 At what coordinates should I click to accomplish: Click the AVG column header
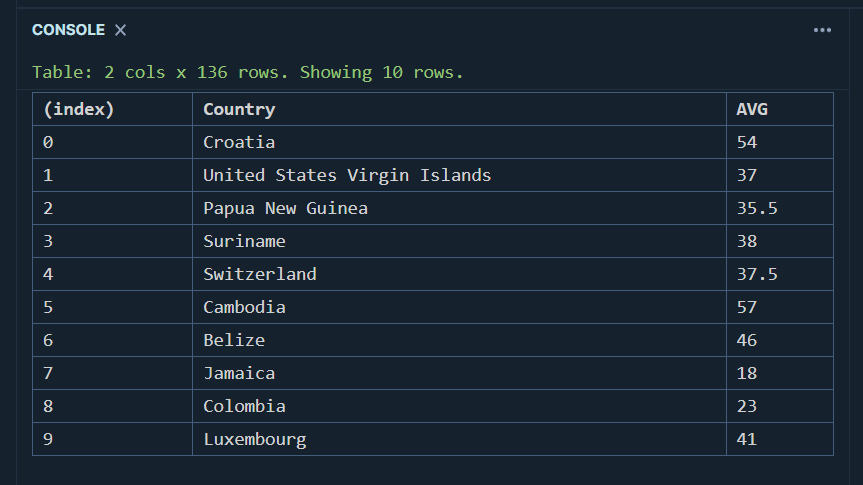pos(752,109)
